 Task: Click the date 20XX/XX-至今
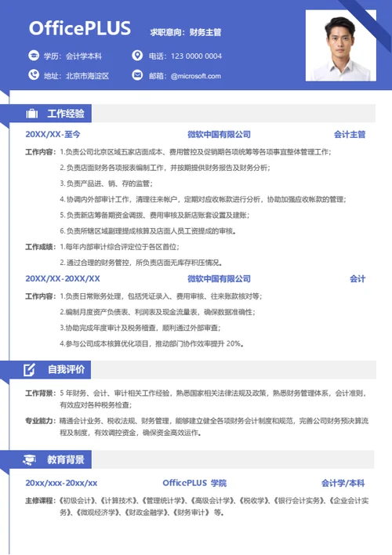53,135
